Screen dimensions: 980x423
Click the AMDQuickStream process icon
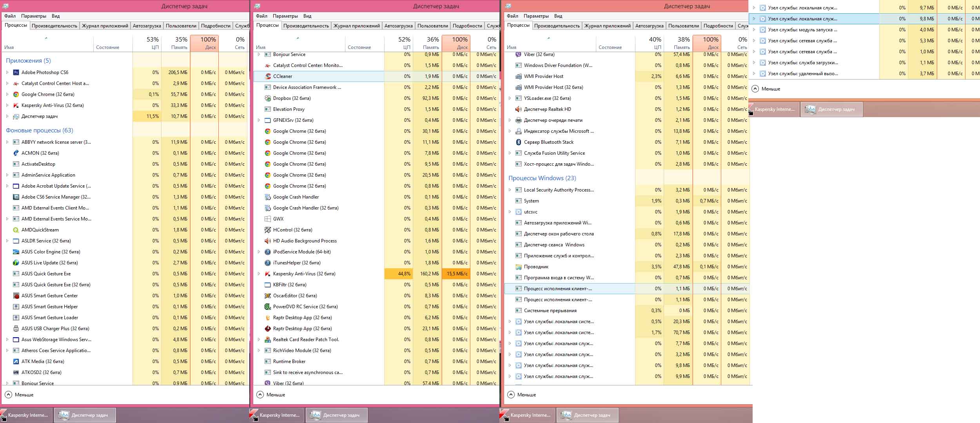tap(16, 230)
